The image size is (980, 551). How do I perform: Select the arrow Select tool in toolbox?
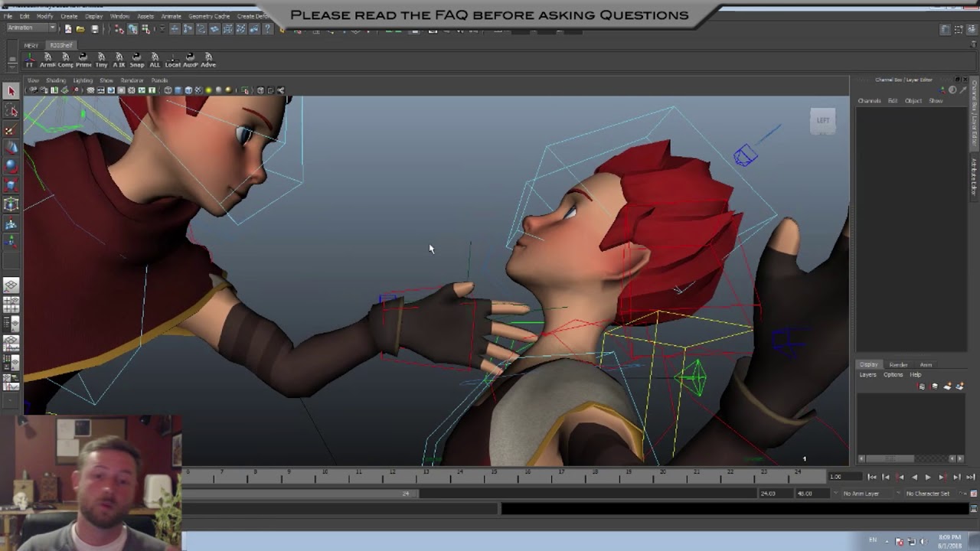[x=11, y=92]
